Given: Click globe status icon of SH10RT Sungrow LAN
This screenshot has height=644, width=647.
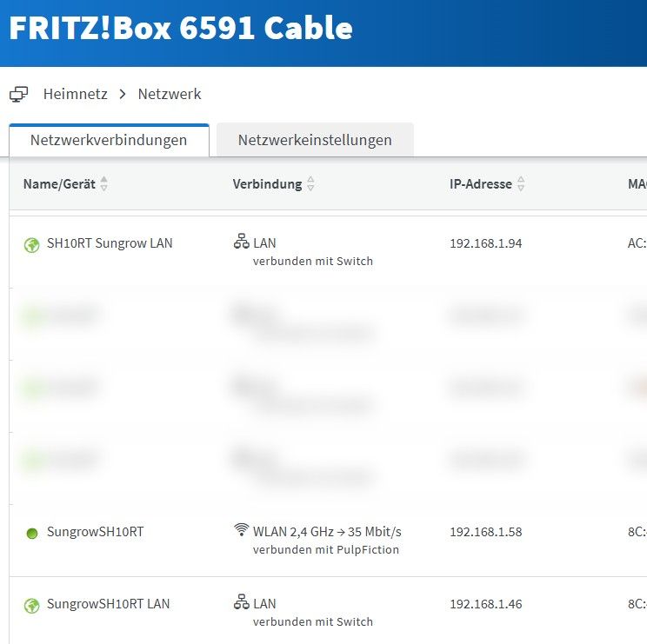Looking at the screenshot, I should point(32,245).
